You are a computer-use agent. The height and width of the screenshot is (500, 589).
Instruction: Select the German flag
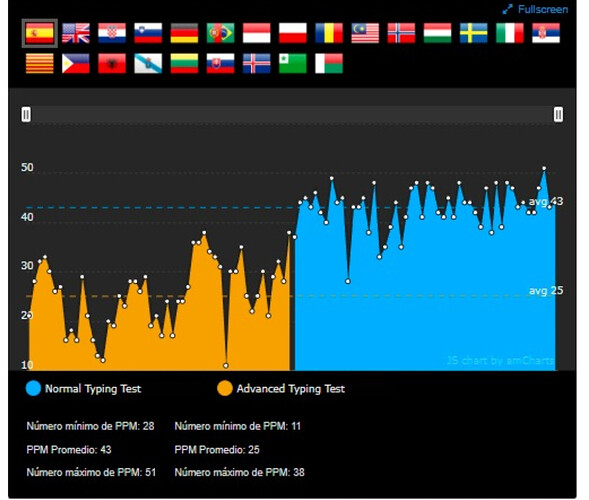tap(184, 33)
